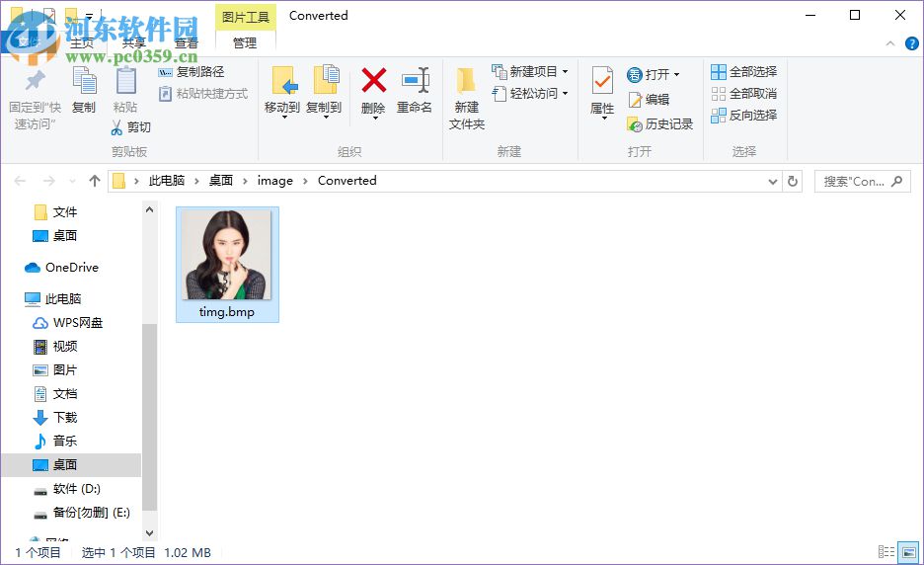Viewport: 924px width, 565px height.
Task: Open Copy to (复制到) menu
Action: click(x=324, y=91)
